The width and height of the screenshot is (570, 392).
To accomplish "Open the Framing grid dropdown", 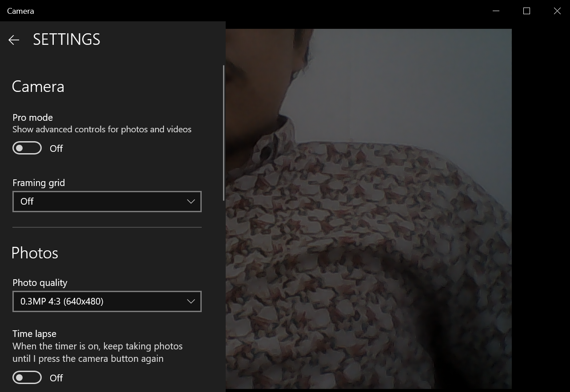I will [107, 201].
